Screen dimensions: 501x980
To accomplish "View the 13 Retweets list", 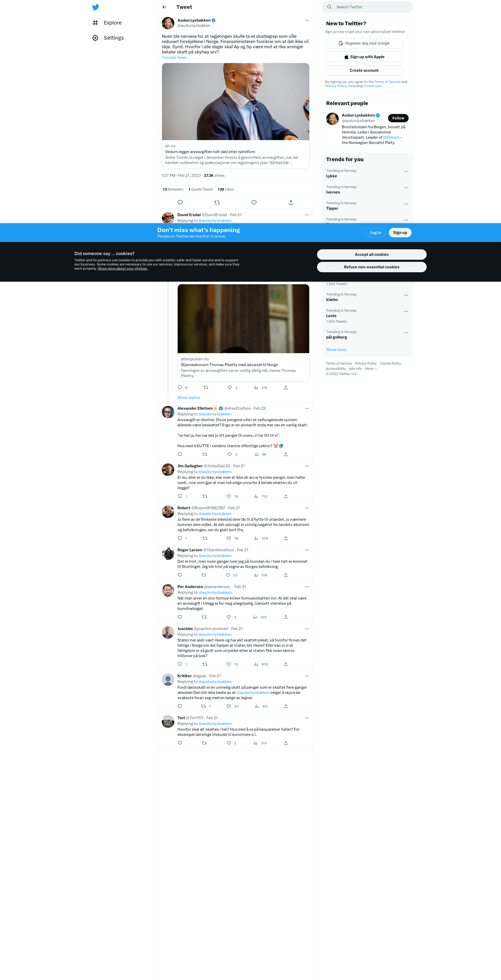I will [173, 190].
